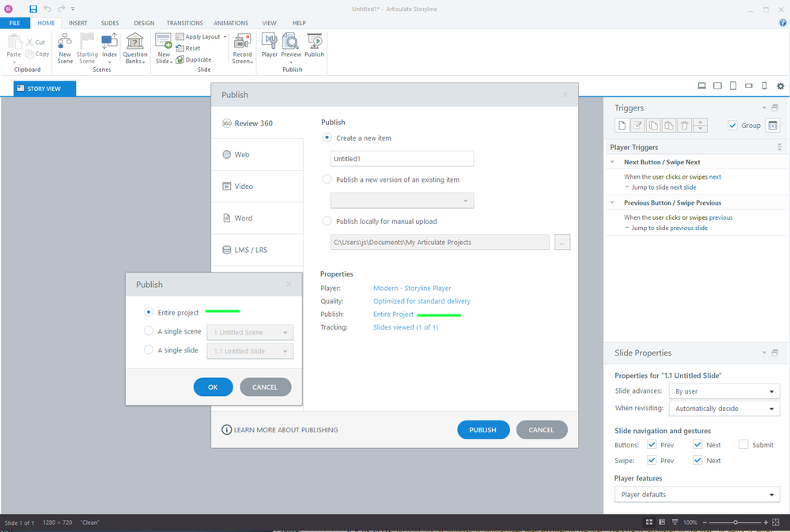Screen dimensions: 790x532
Task: Open the Player defaults dropdown
Action: 697,495
